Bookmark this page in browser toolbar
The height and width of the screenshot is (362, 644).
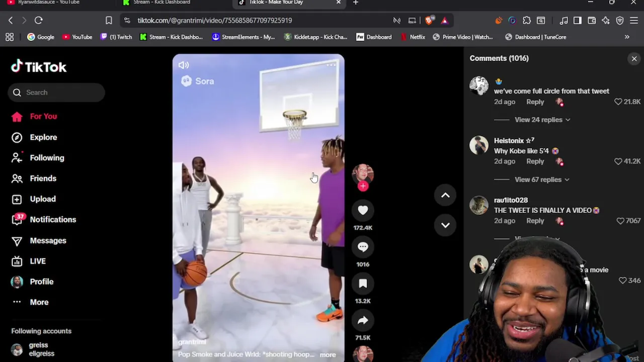pos(109,21)
